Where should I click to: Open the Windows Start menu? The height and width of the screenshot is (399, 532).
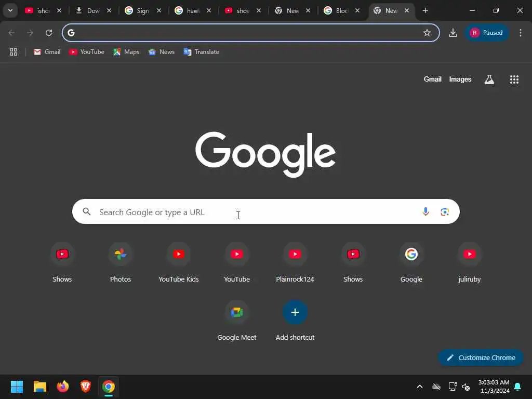point(17,387)
